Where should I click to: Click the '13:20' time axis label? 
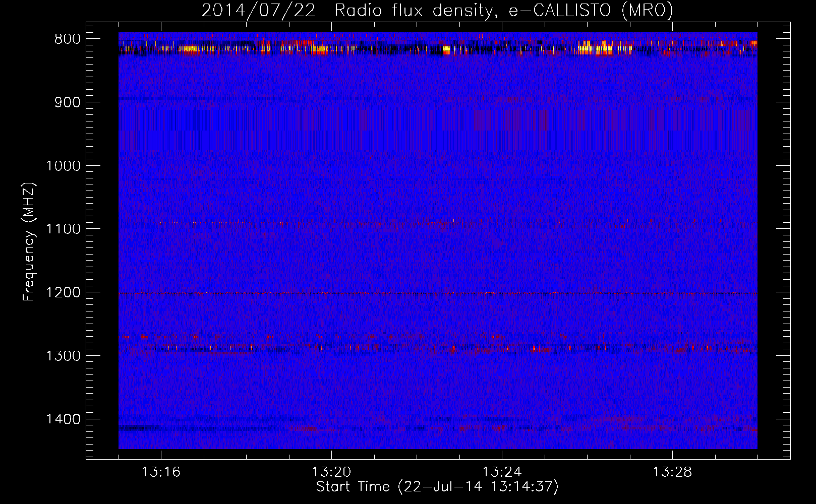pos(331,472)
